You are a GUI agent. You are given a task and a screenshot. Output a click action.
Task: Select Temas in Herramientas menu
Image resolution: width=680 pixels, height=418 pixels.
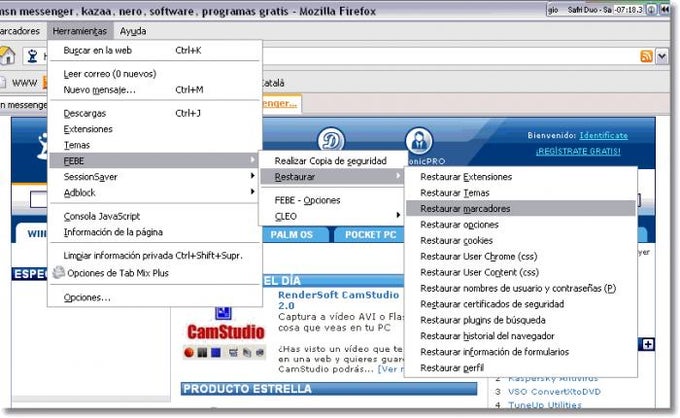(x=155, y=145)
